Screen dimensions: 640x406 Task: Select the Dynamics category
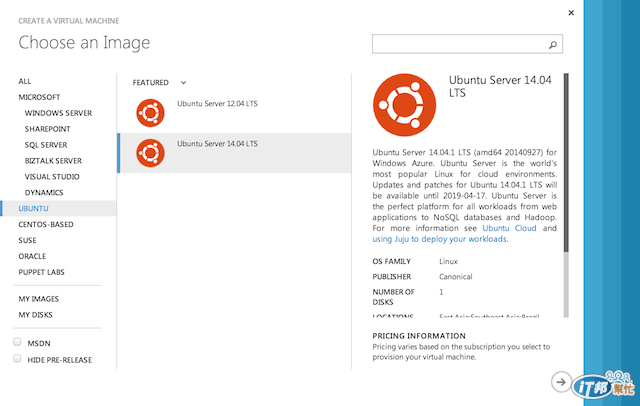[x=44, y=193]
